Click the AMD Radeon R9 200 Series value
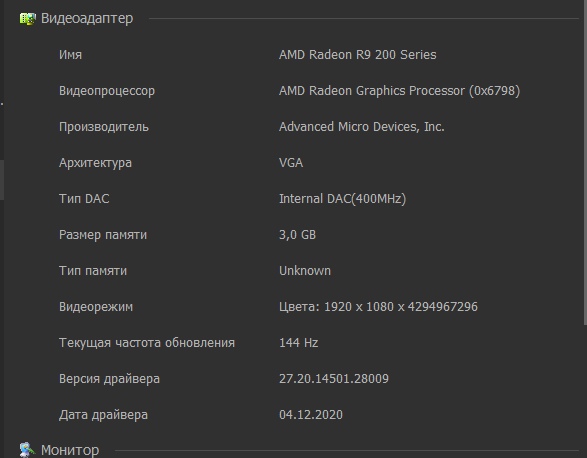Image resolution: width=587 pixels, height=458 pixels. pos(358,55)
